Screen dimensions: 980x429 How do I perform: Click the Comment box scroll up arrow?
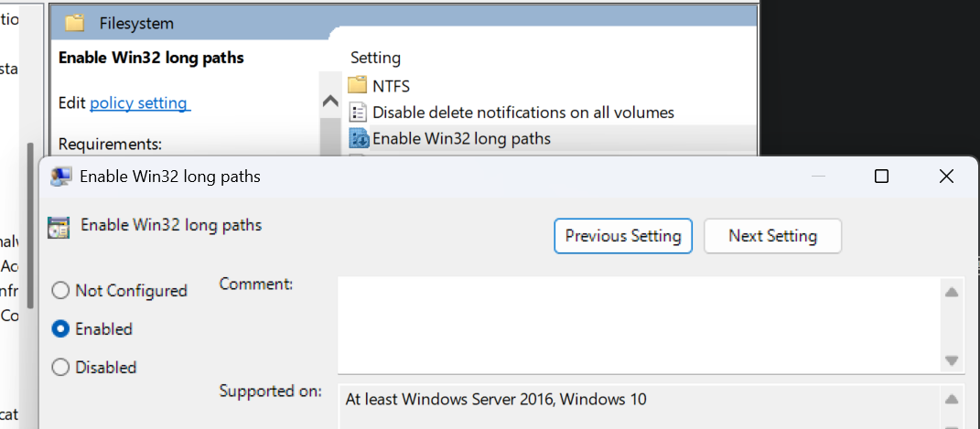click(952, 292)
